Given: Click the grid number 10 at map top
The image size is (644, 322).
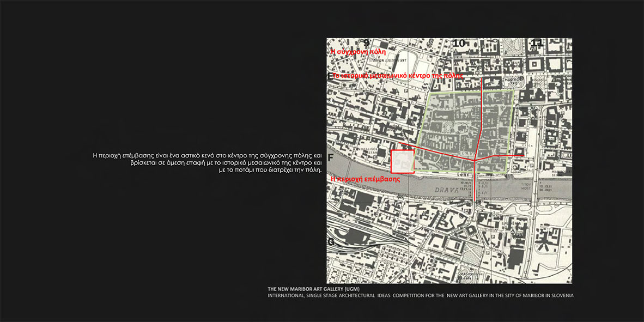Looking at the screenshot, I should (459, 43).
